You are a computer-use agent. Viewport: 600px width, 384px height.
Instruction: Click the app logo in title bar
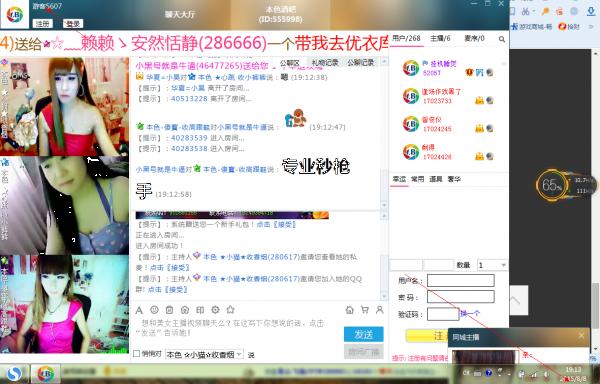[x=15, y=15]
